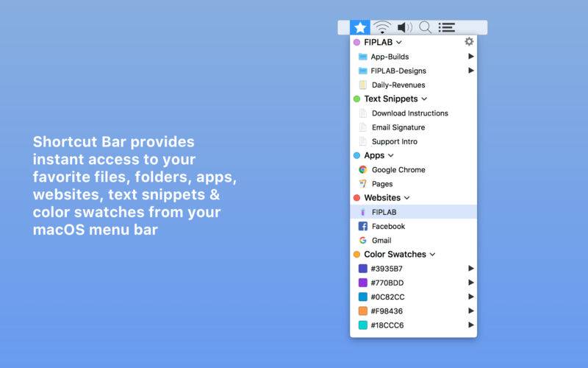This screenshot has width=588, height=368.
Task: Open the Wi-Fi menu bar icon
Action: point(382,27)
